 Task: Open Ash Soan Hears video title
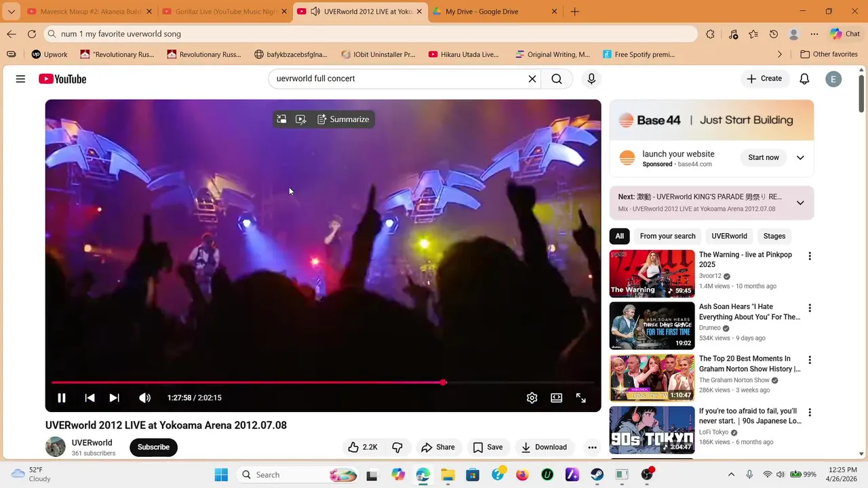click(x=749, y=312)
